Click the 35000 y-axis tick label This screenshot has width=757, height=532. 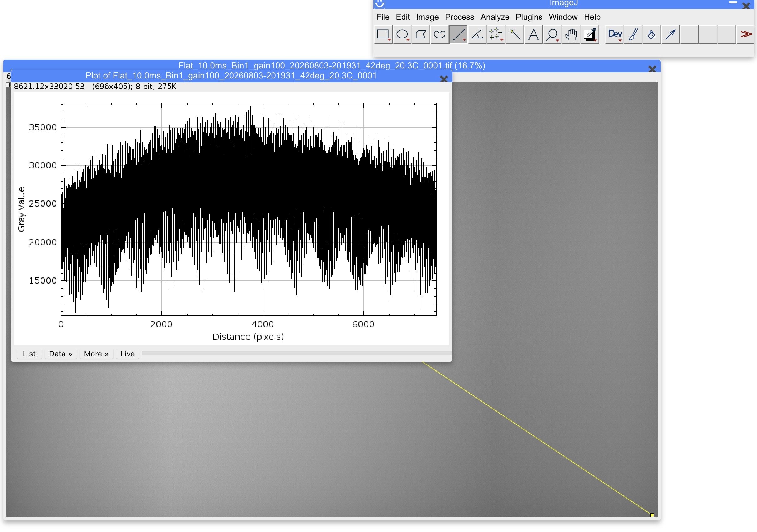(x=43, y=127)
